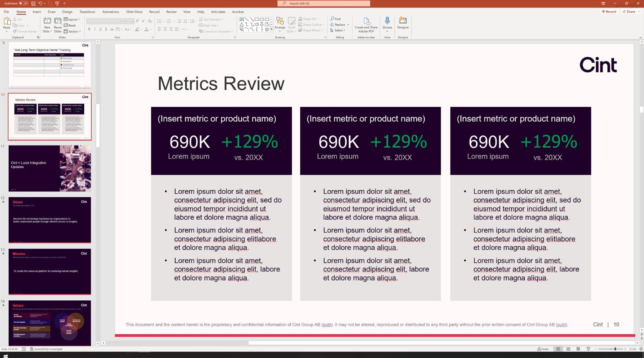Click the Record button at top right

point(609,12)
